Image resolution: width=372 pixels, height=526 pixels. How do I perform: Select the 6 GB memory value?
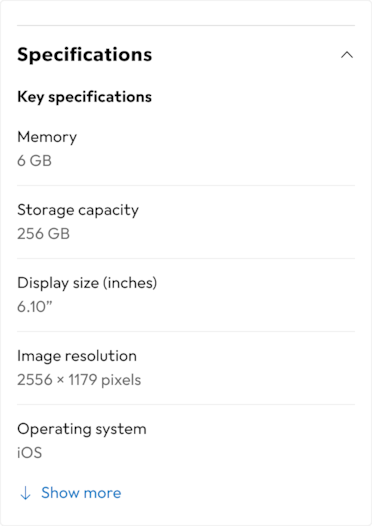pos(34,161)
